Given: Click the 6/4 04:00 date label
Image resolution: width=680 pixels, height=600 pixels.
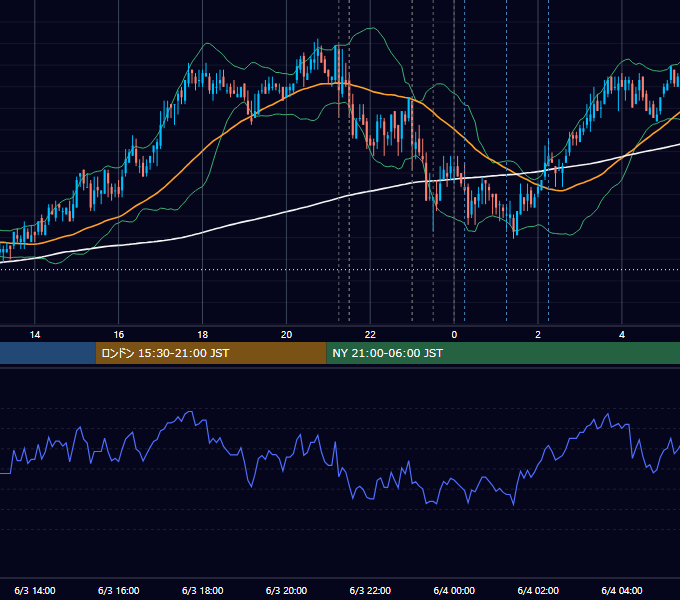Looking at the screenshot, I should [x=622, y=590].
